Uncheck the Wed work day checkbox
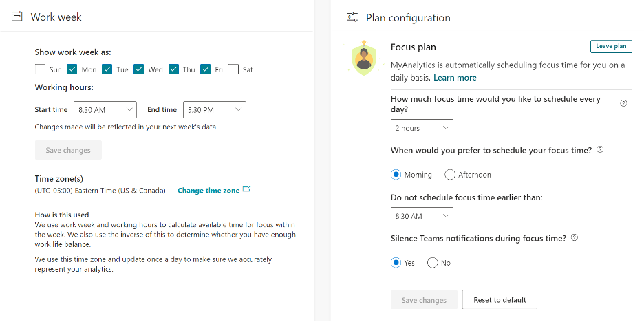 (139, 69)
